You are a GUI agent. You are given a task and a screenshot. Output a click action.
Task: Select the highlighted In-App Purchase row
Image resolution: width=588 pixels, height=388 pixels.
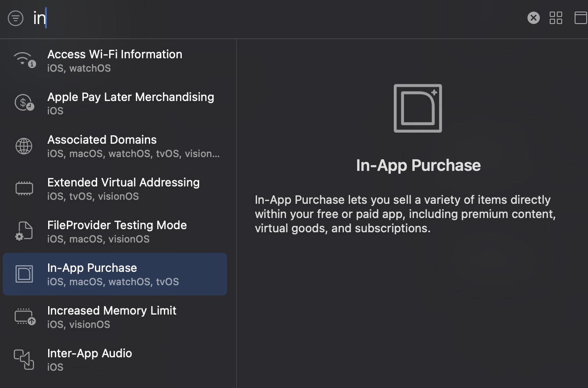pyautogui.click(x=115, y=274)
